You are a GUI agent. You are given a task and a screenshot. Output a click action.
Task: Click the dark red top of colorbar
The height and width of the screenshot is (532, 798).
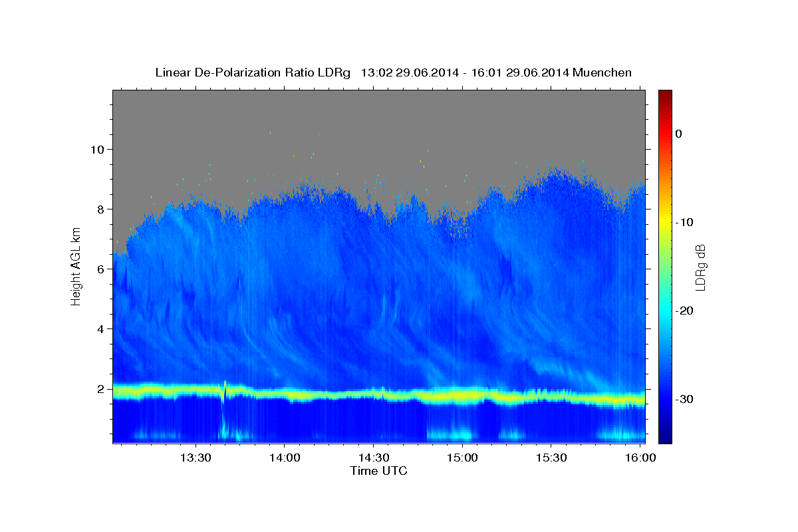coord(665,94)
